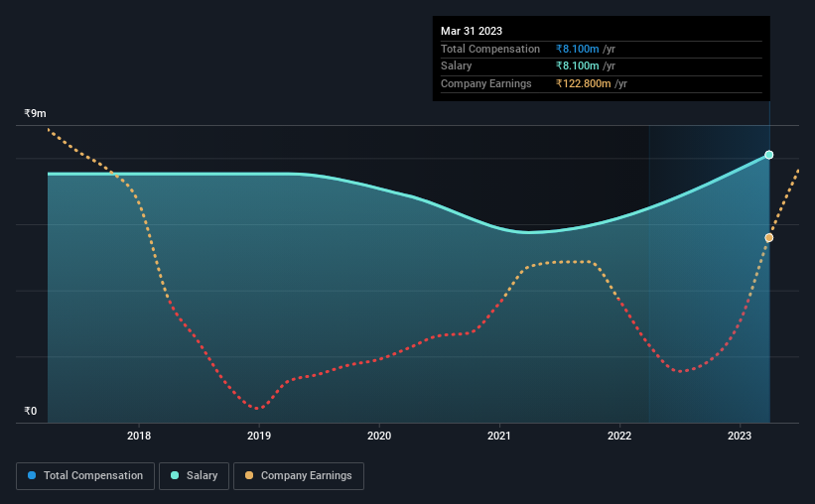The image size is (815, 504).
Task: Click the 2021 x-axis label
Action: pyautogui.click(x=499, y=436)
